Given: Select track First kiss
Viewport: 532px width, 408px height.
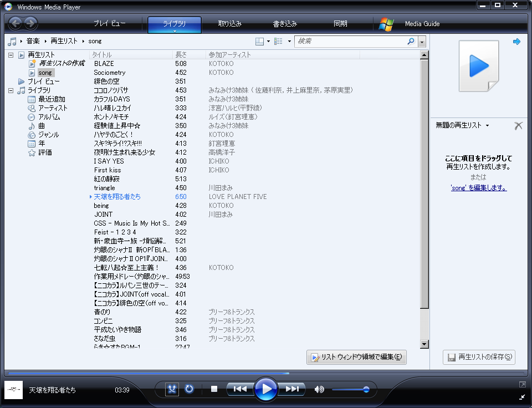Looking at the screenshot, I should [107, 170].
